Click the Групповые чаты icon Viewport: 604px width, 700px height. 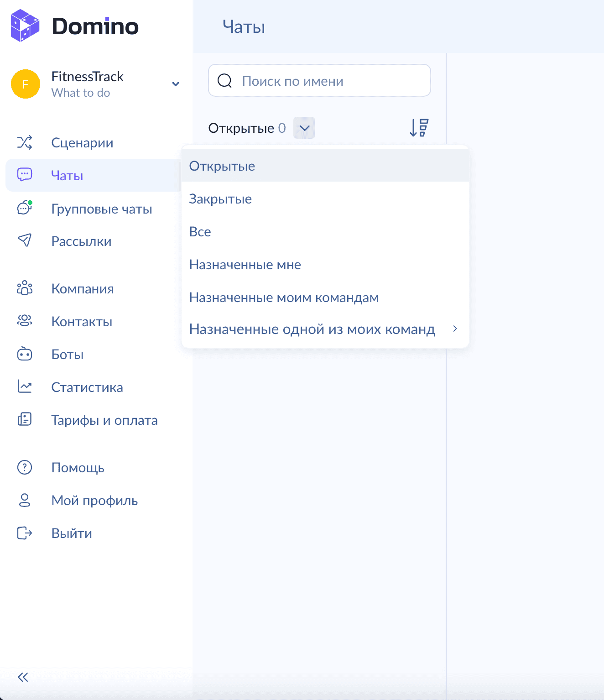tap(25, 208)
